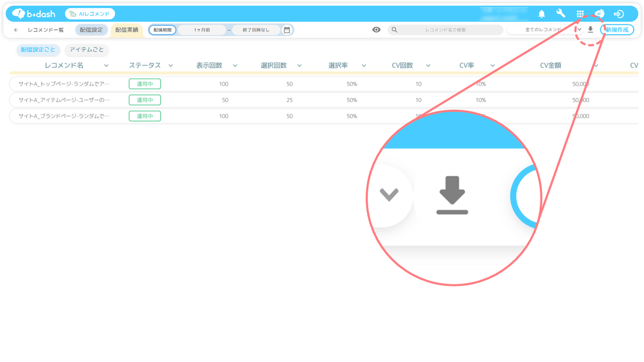
Task: Open the CV率 column chevron
Action: click(x=492, y=65)
